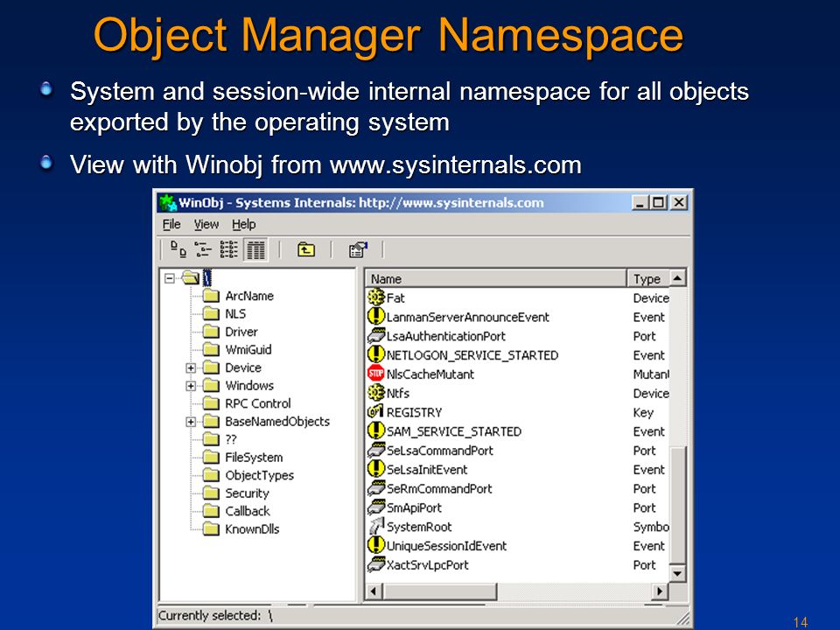The image size is (840, 630).
Task: Click the LanmanServerAnnounceEvent event icon
Action: [x=376, y=317]
